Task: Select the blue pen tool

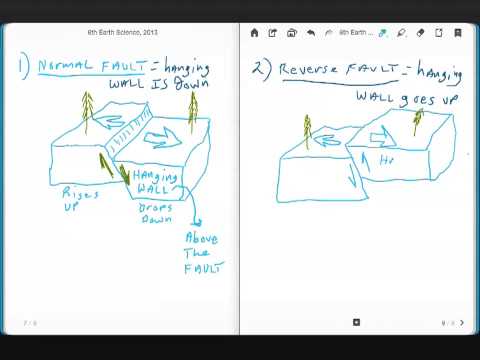Action: coord(383,33)
